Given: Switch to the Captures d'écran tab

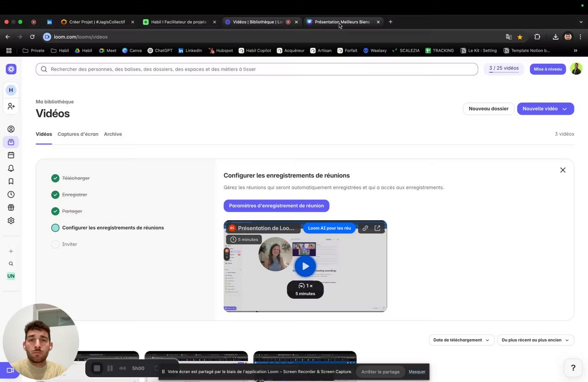Looking at the screenshot, I should [78, 134].
